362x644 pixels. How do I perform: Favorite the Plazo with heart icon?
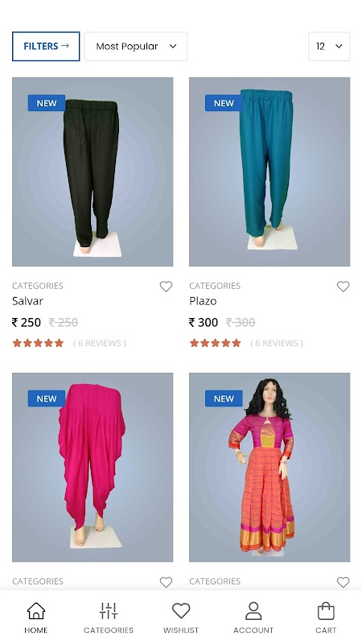click(343, 287)
